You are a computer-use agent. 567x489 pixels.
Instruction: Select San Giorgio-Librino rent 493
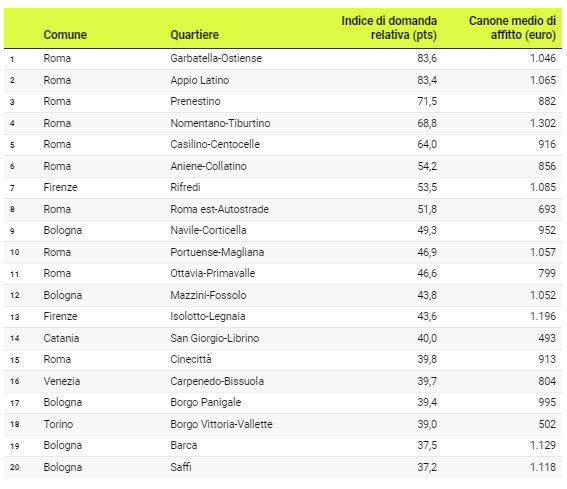[x=547, y=338]
